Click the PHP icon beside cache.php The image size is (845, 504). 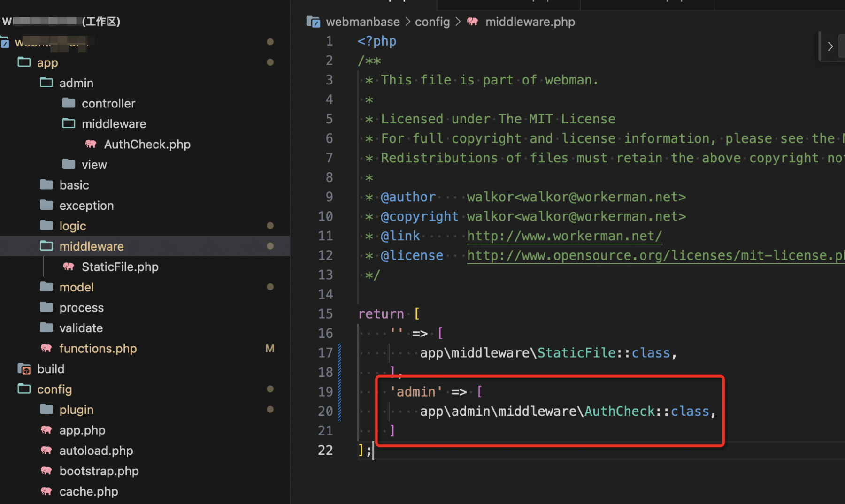(46, 491)
